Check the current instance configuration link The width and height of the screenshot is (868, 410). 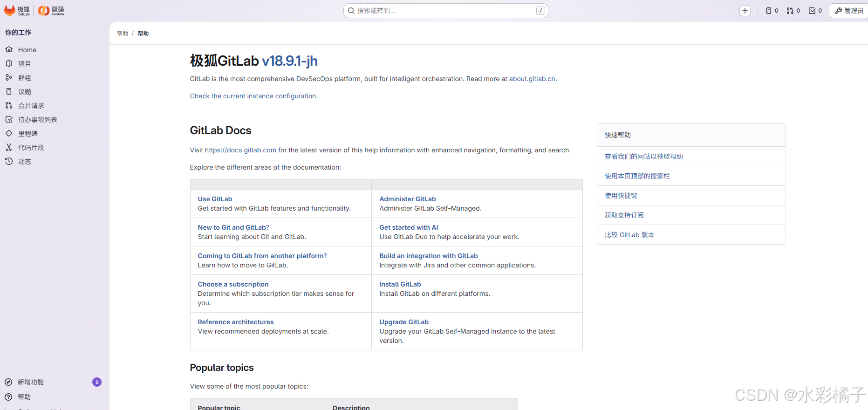[254, 96]
